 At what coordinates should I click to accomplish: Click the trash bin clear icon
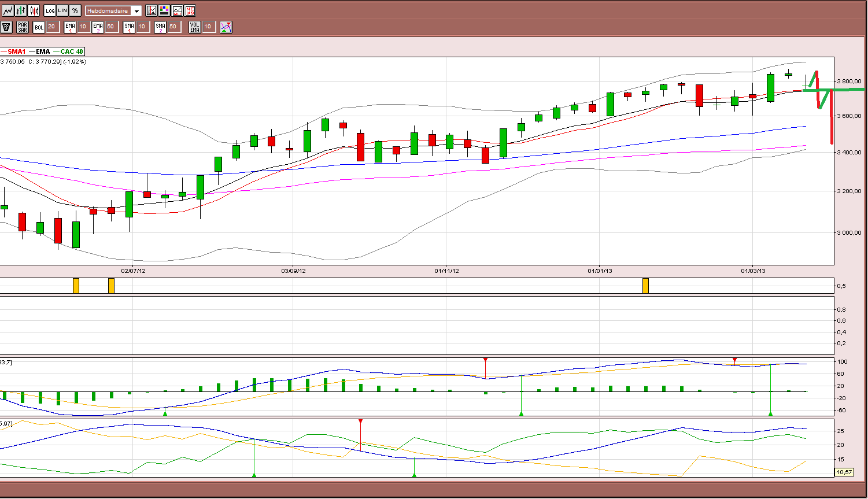pos(6,27)
